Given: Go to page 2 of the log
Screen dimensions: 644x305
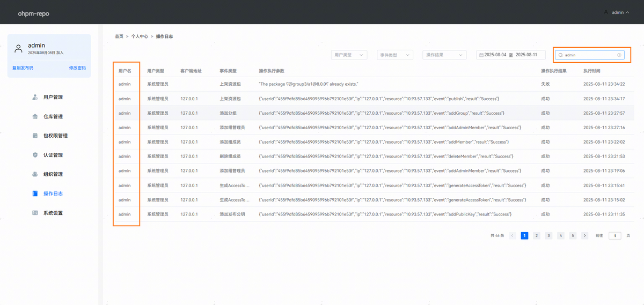Looking at the screenshot, I should click(536, 235).
